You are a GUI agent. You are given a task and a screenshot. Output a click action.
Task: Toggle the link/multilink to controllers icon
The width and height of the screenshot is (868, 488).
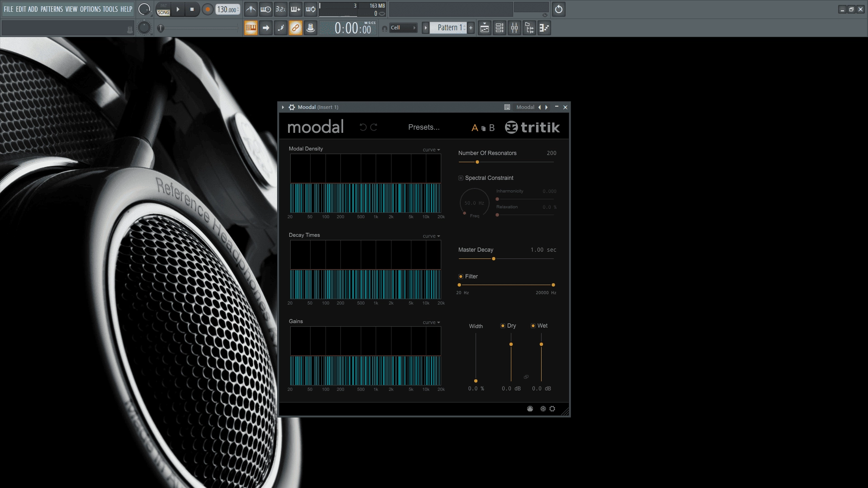coord(296,28)
